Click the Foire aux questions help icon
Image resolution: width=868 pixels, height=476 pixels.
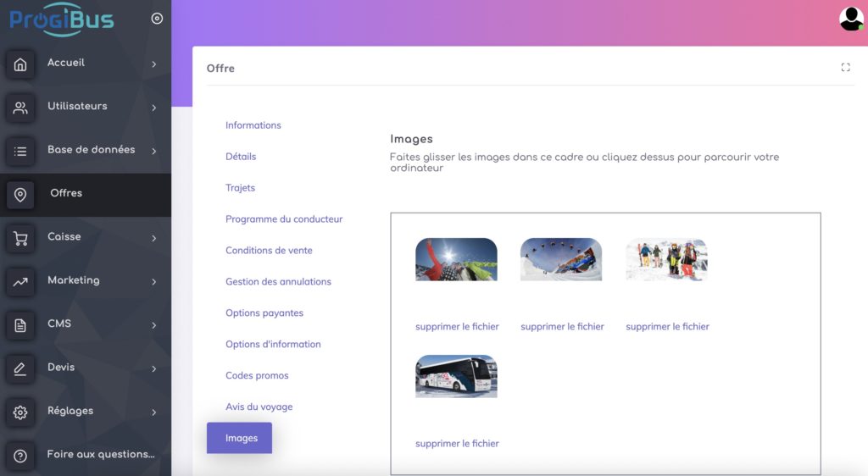point(20,456)
